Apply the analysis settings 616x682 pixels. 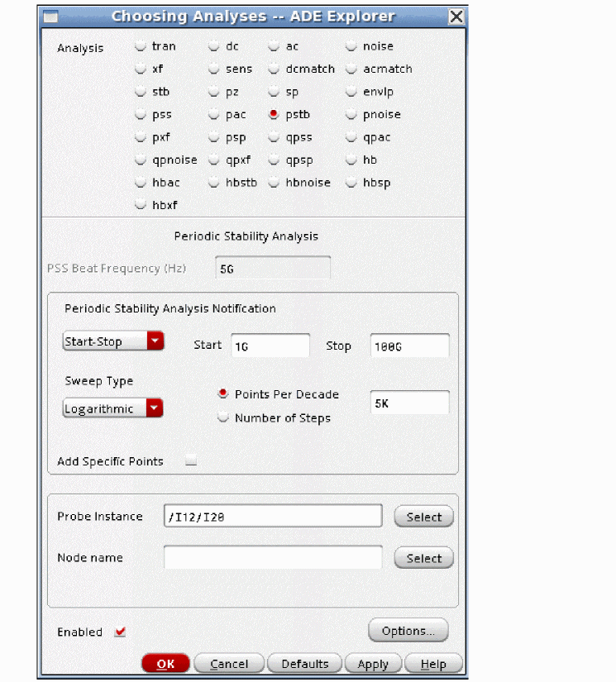(373, 663)
